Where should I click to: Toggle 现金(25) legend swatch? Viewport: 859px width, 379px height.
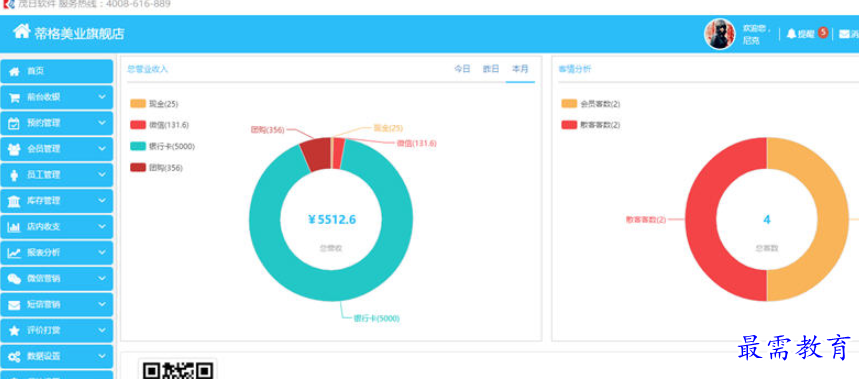coord(138,104)
